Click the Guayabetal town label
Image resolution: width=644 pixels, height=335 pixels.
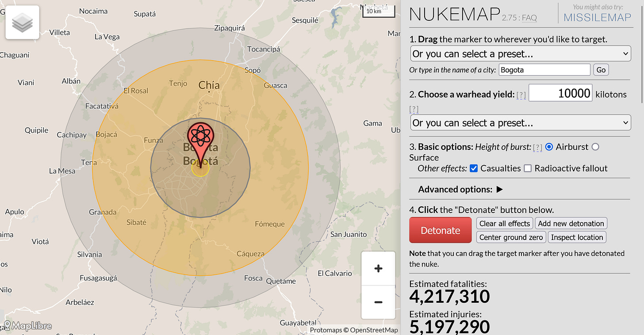[x=298, y=323]
